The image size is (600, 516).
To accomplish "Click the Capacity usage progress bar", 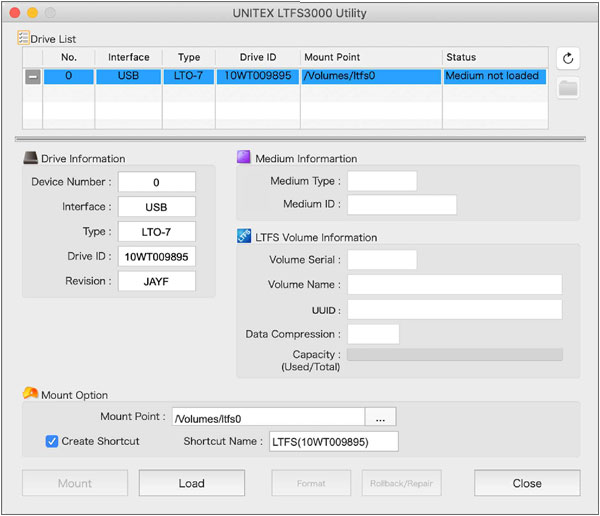I will point(454,354).
